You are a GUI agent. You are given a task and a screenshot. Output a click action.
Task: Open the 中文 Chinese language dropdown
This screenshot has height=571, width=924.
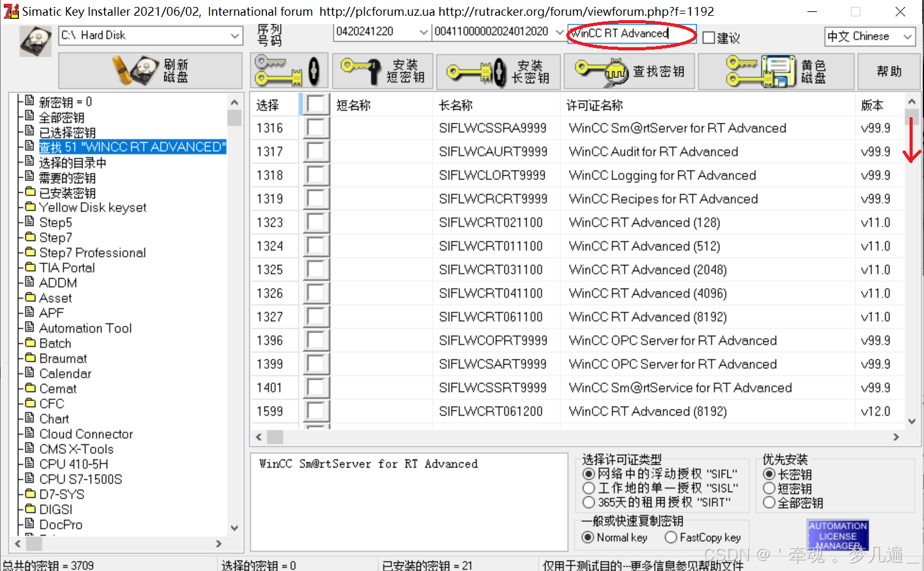click(909, 36)
